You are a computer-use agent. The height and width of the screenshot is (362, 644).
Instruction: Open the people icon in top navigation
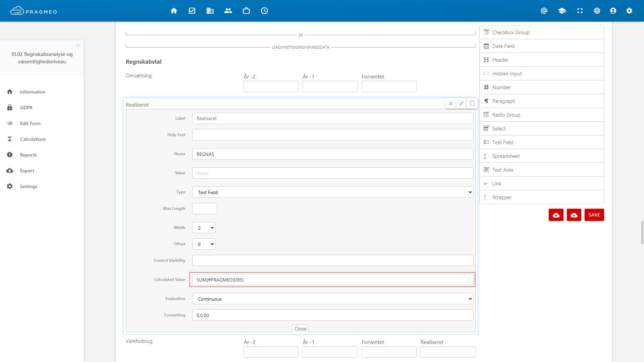pyautogui.click(x=228, y=11)
